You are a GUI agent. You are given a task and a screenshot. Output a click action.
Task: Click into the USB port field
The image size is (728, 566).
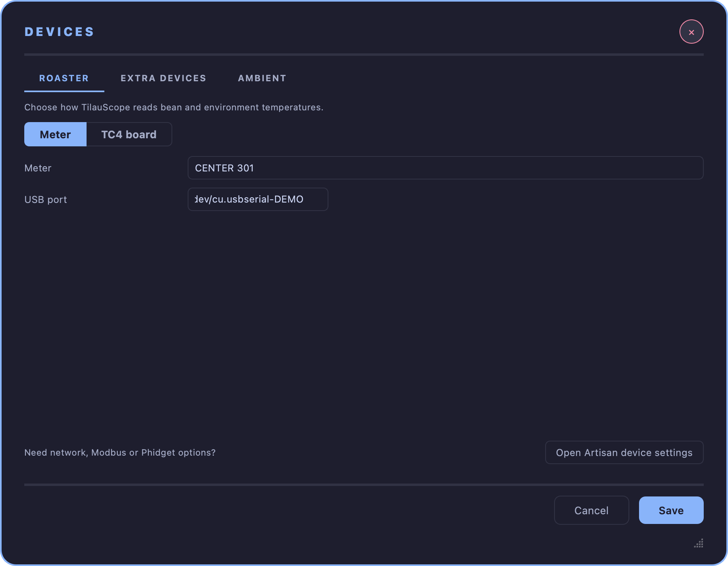pos(258,199)
